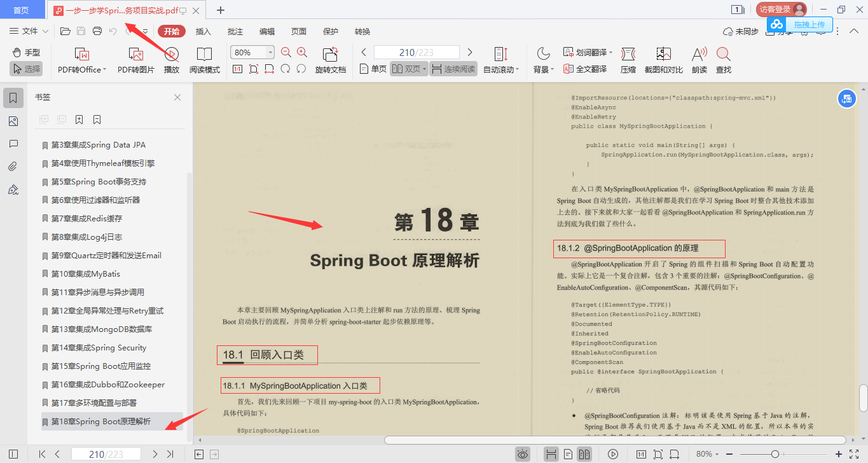The image size is (868, 463).
Task: Start read-aloud with 朗读
Action: coord(699,61)
